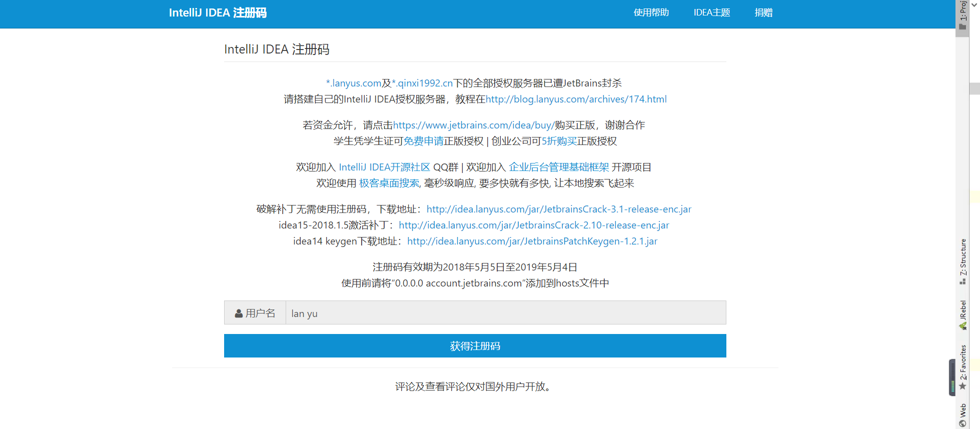
Task: Click the 注册码有效期为2018年5月5日至2019年5月4日 text
Action: [475, 267]
